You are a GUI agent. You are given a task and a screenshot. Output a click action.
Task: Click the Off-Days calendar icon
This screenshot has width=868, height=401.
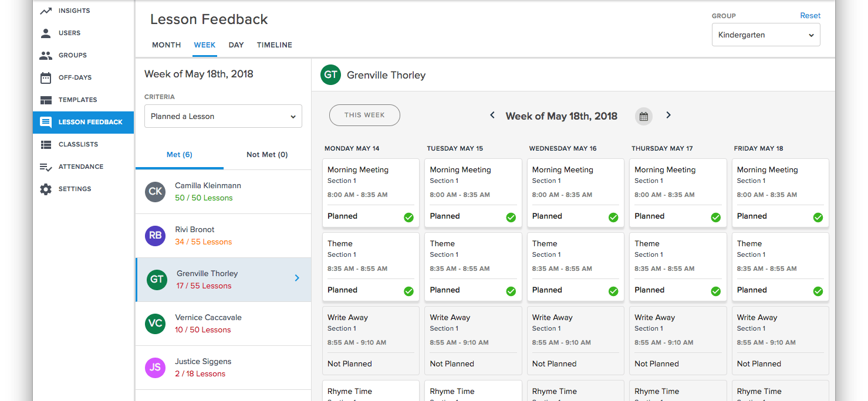[x=46, y=77]
